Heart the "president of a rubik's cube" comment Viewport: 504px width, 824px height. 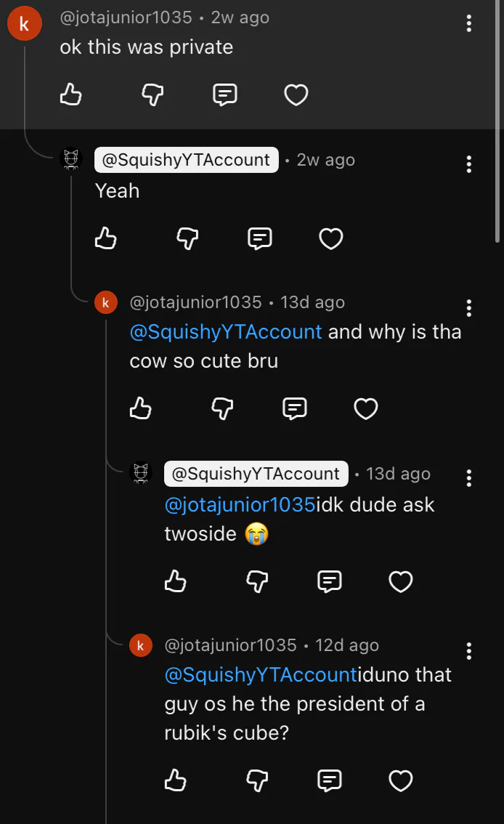[x=401, y=780]
